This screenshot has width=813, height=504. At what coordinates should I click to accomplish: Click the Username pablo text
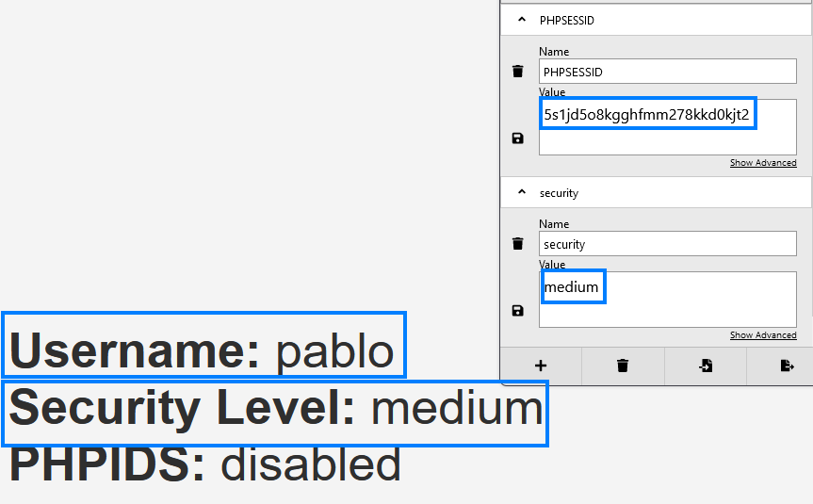(203, 350)
